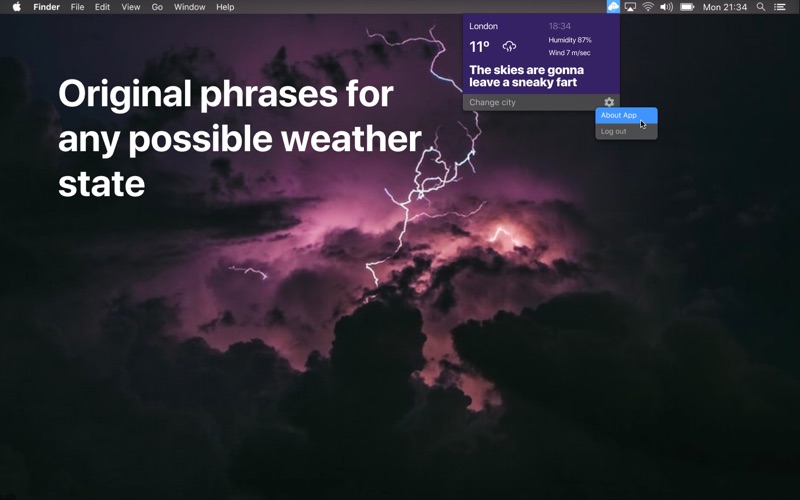This screenshot has height=500, width=800.
Task: Open the Notification Center list icon
Action: 780,7
